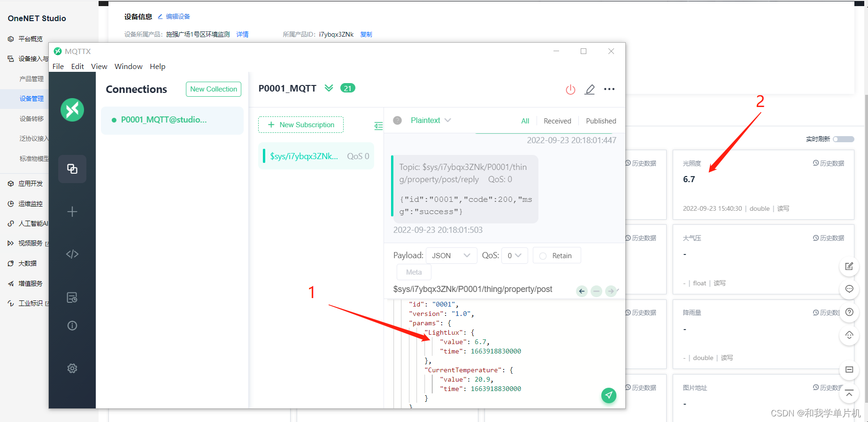The image size is (868, 422).
Task: Switch to the Published messages tab
Action: 601,121
